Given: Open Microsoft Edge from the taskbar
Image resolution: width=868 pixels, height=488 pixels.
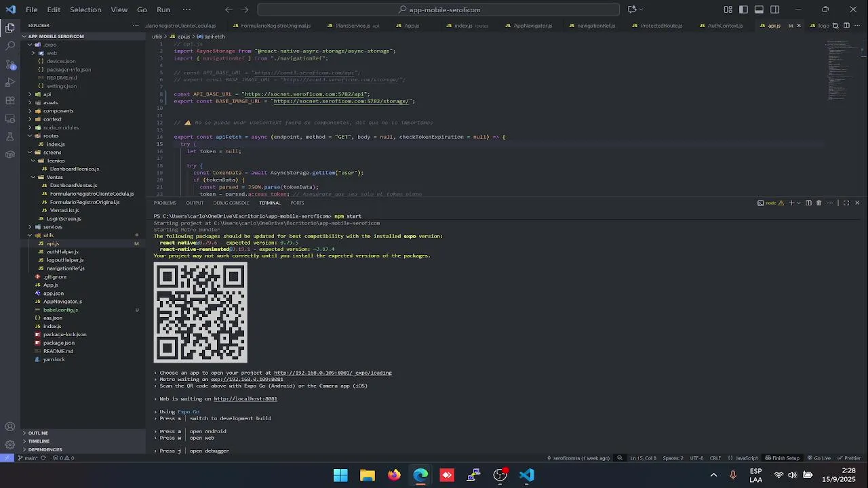Looking at the screenshot, I should pyautogui.click(x=420, y=475).
